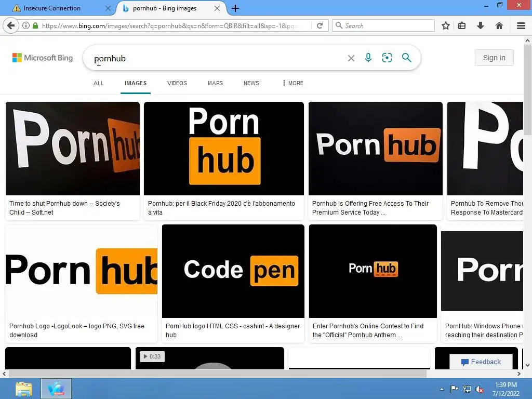Screen dimensions: 532x399
Task: Click the vertical scrollbar down arrow
Action: click(x=527, y=365)
